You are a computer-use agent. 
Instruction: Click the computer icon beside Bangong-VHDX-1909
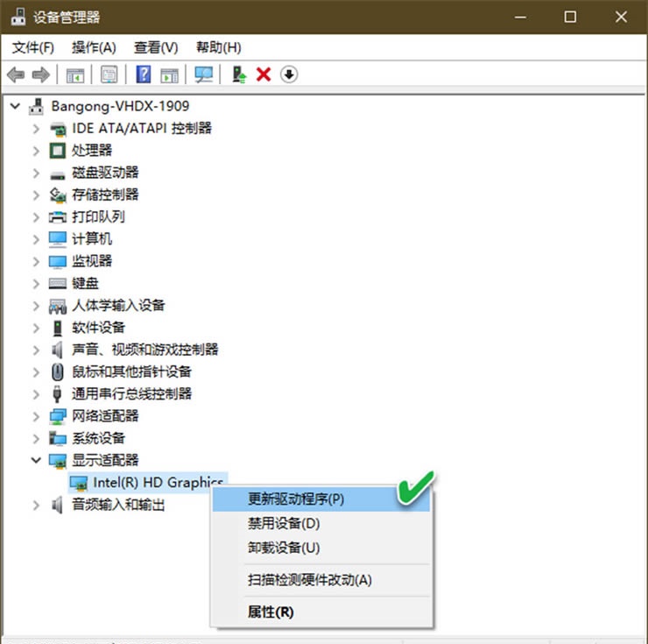(x=37, y=107)
